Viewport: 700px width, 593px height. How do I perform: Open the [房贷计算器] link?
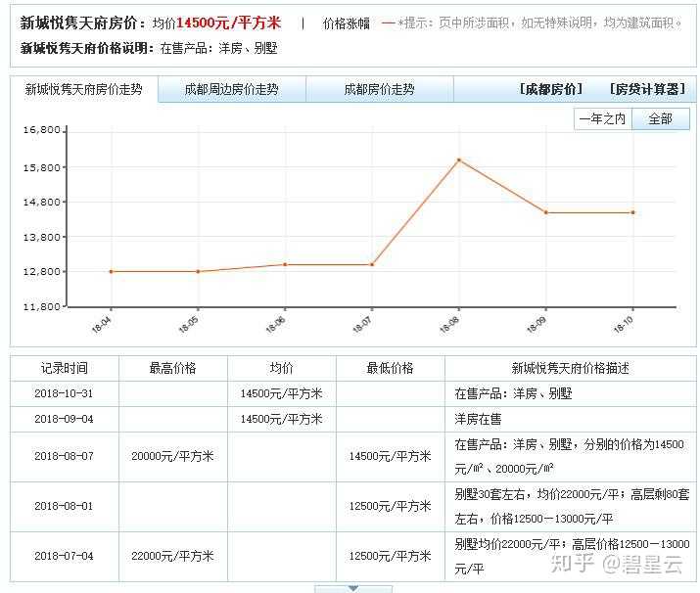647,89
